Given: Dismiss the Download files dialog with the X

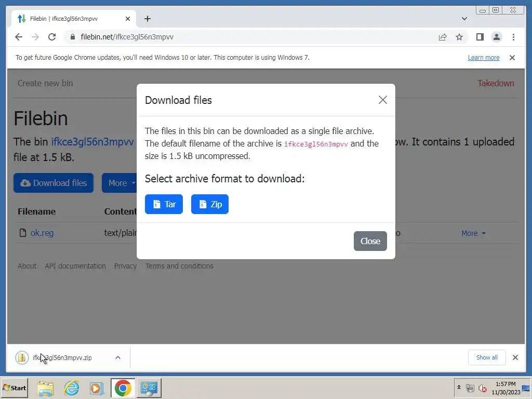Looking at the screenshot, I should point(383,100).
